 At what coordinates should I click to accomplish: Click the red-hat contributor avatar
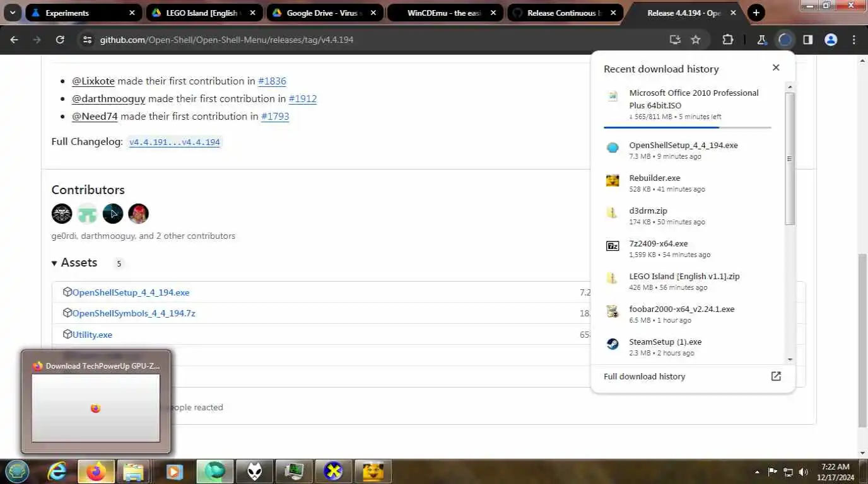[x=138, y=214]
